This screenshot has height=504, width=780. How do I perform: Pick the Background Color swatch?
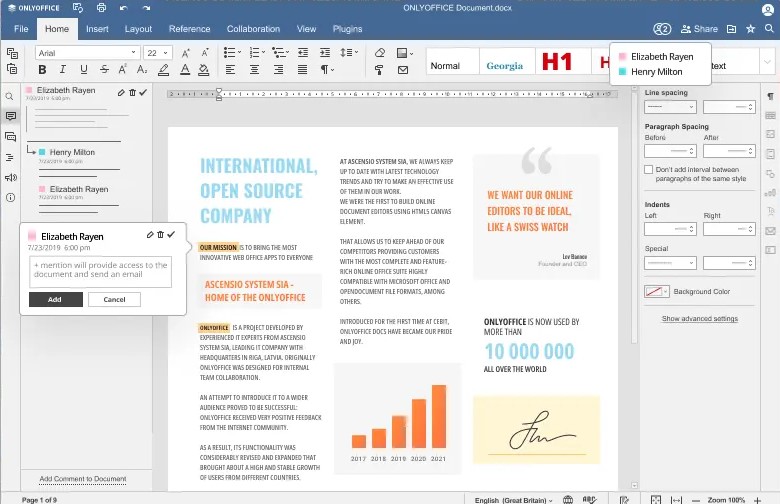tap(656, 291)
